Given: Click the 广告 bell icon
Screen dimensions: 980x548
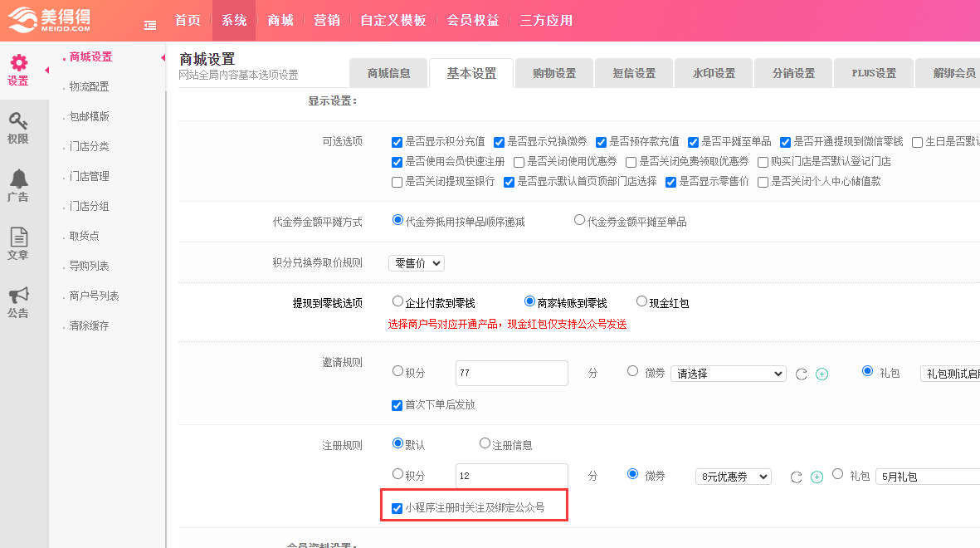Looking at the screenshot, I should pos(18,179).
